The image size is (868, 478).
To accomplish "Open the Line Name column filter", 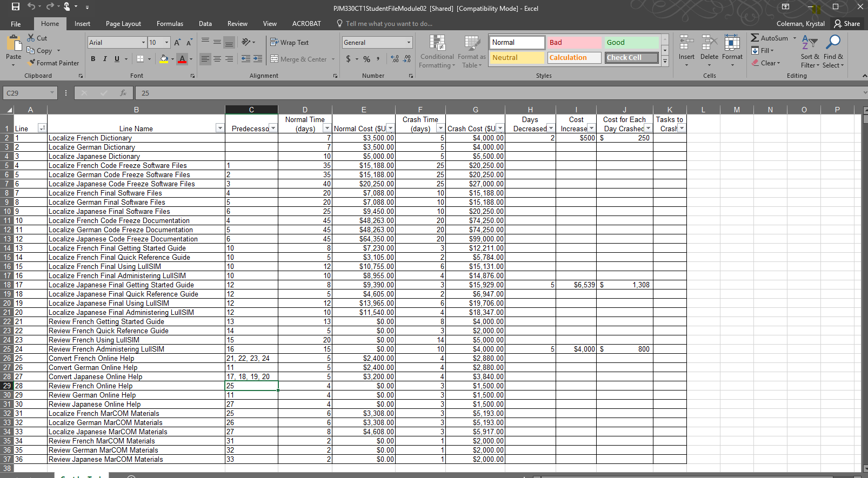I will click(219, 128).
